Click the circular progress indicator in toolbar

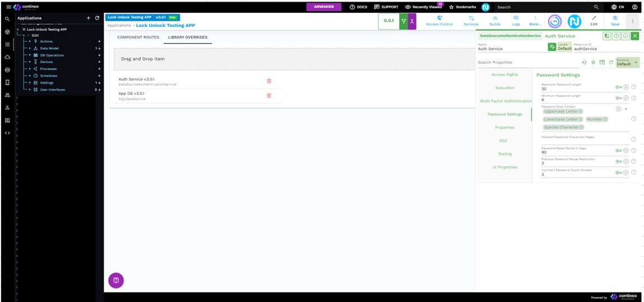click(x=554, y=21)
